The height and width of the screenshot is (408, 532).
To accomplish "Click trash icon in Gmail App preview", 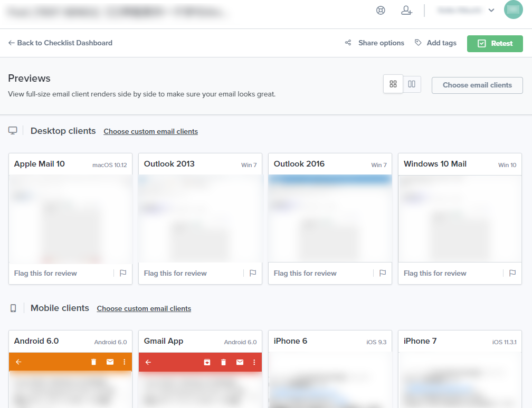I will point(223,362).
